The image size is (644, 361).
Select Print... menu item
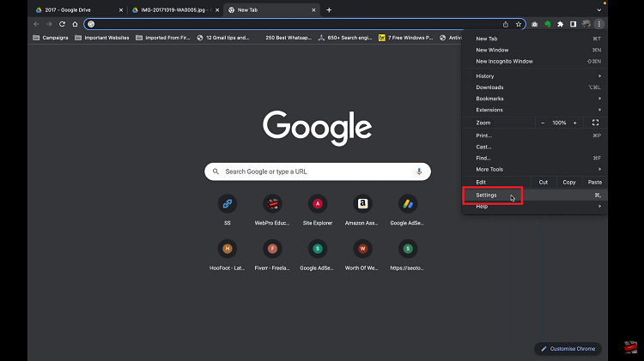click(534, 135)
